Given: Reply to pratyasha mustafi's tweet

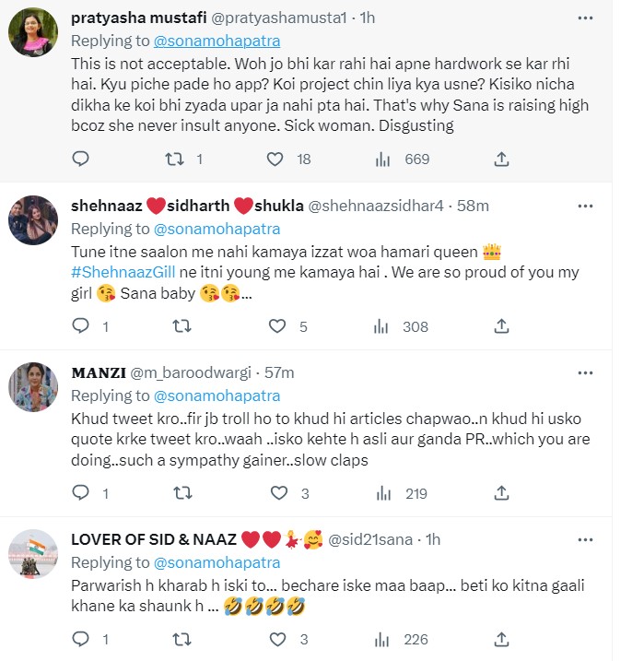Looking at the screenshot, I should [x=81, y=159].
